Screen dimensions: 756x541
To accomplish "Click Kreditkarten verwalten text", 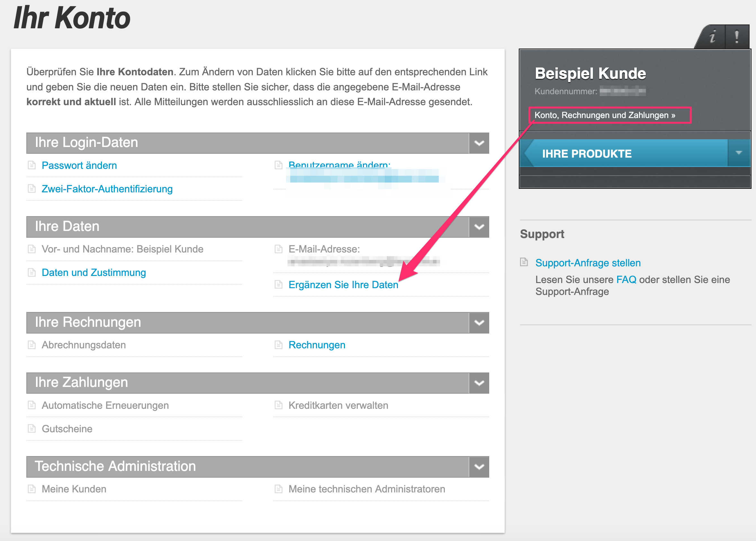I will tap(338, 405).
